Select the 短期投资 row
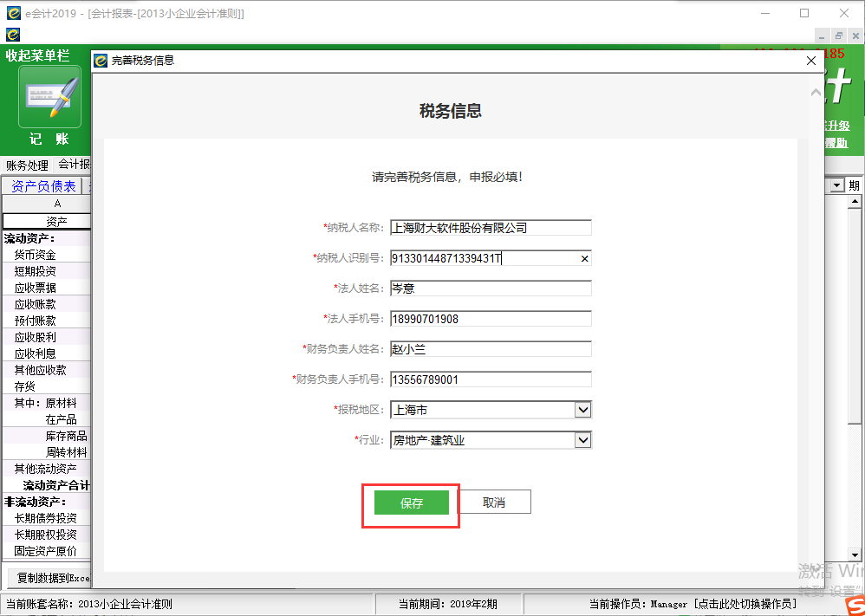The height and width of the screenshot is (616, 865). (47, 271)
